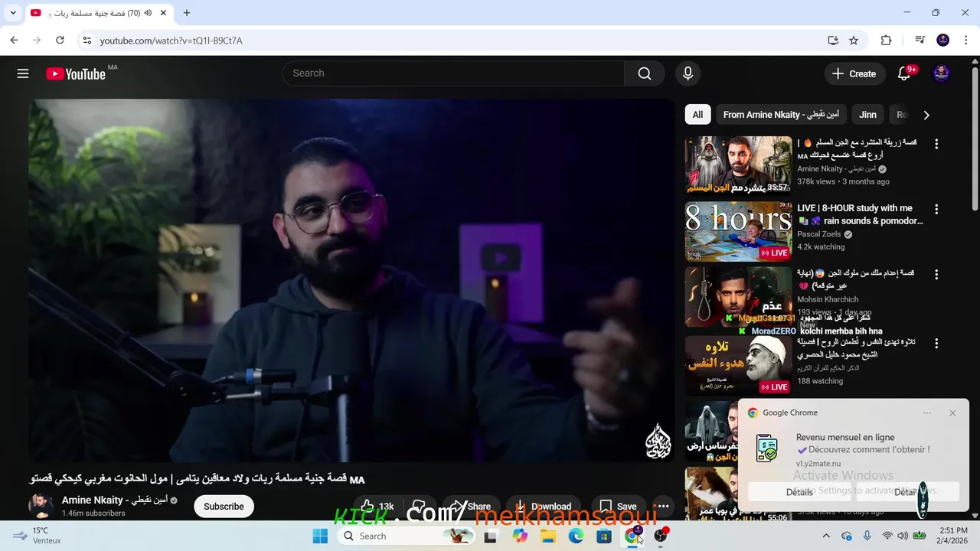Screen dimensions: 980x551
Task: Bookmark this page with the star
Action: [x=854, y=40]
